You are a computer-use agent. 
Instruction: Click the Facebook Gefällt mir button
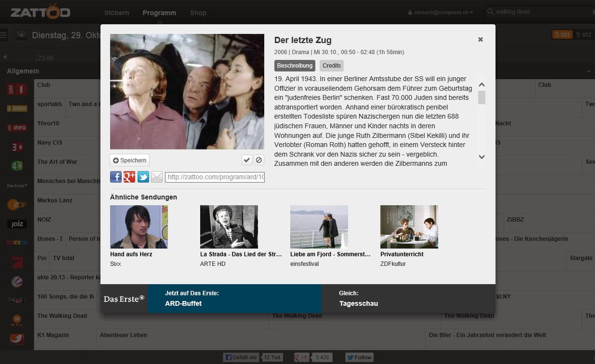241,357
